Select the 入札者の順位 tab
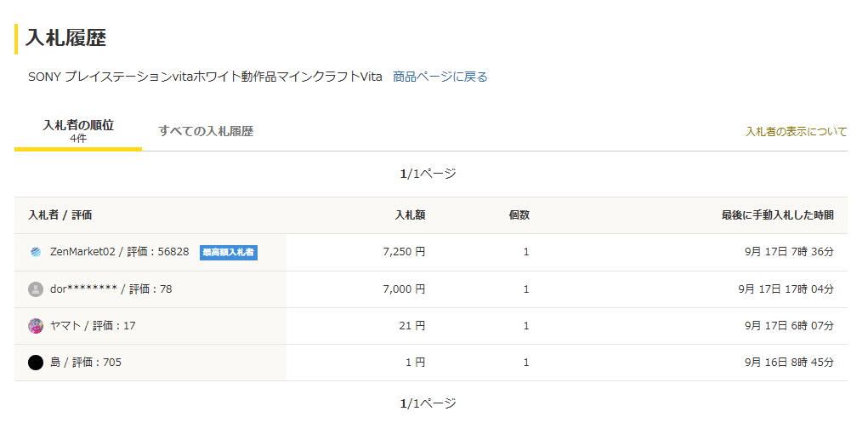Image resolution: width=868 pixels, height=423 pixels. [78, 130]
